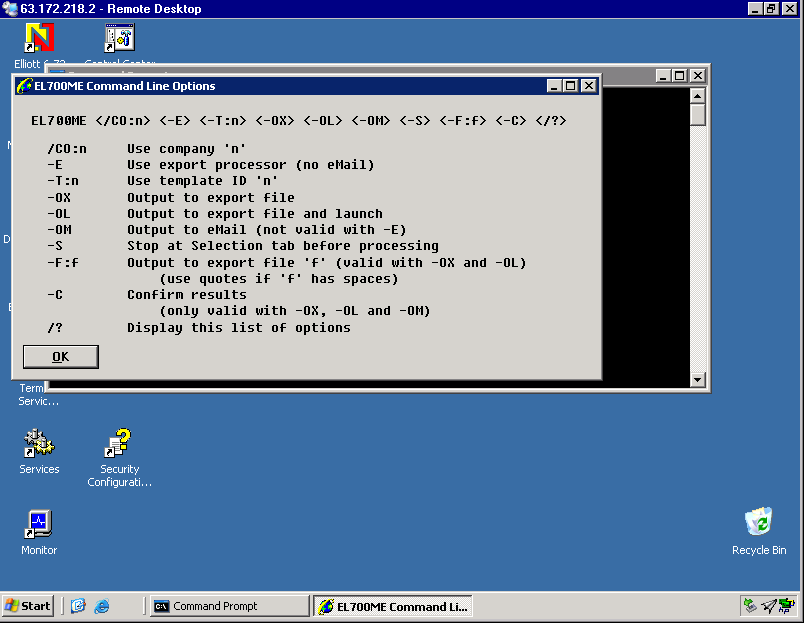This screenshot has height=623, width=804.
Task: Minimize the EL700ME Command Line Options dialog
Action: pyautogui.click(x=554, y=86)
